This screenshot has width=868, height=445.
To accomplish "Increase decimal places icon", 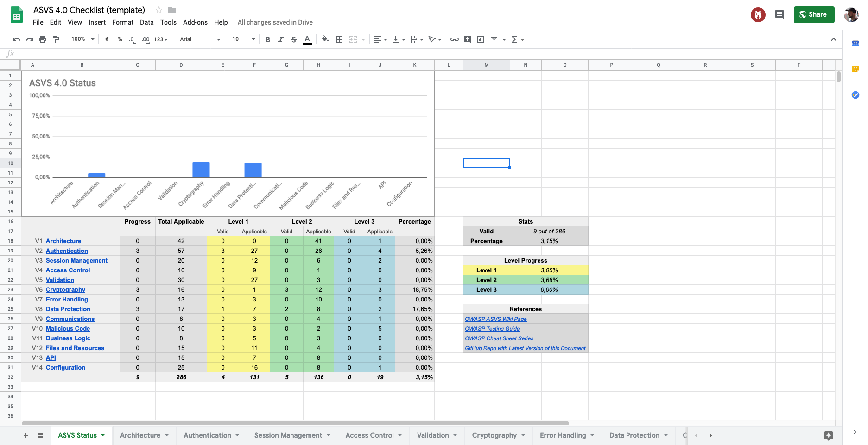I will 146,39.
